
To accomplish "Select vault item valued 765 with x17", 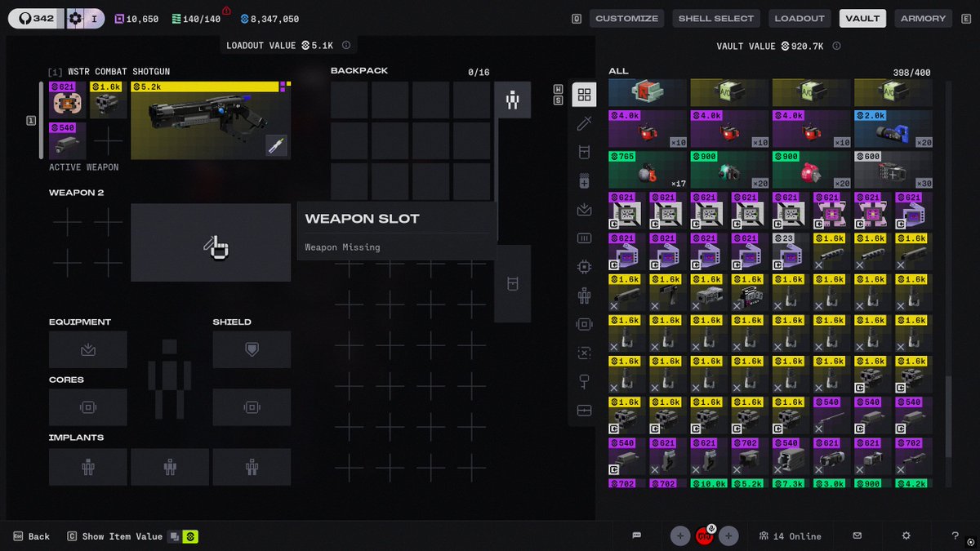I will [x=647, y=169].
